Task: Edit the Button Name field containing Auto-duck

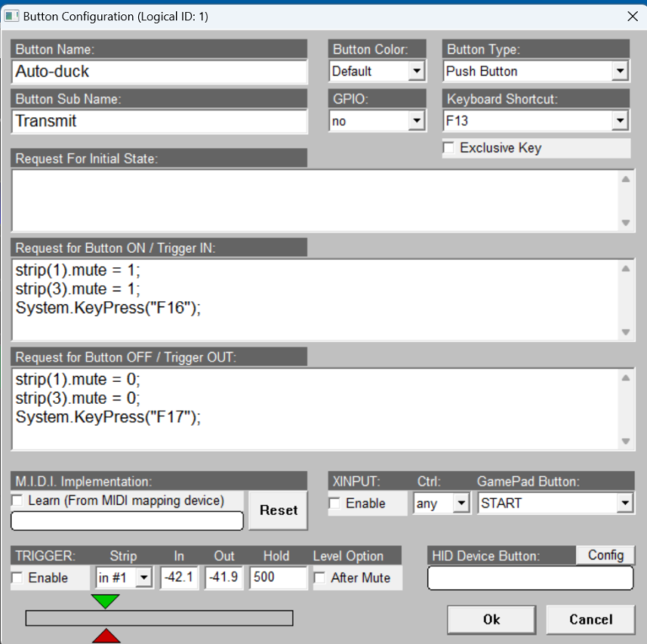Action: point(159,72)
